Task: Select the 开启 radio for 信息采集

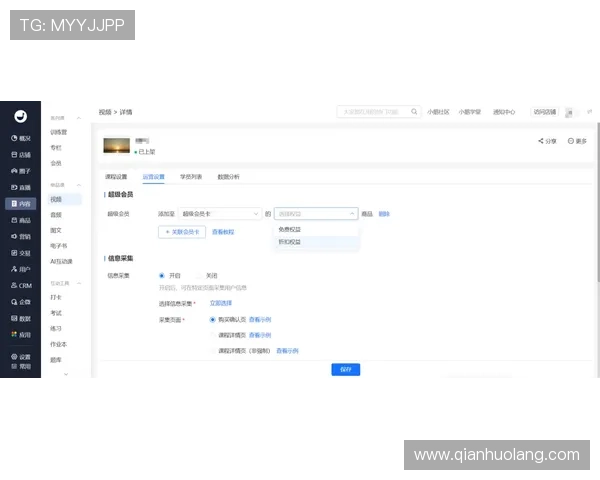Action: click(162, 276)
